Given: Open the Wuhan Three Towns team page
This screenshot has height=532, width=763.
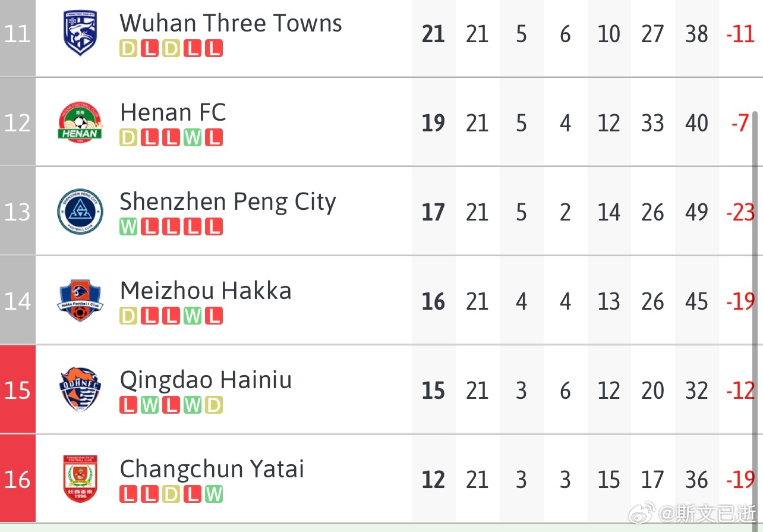Looking at the screenshot, I should [231, 23].
